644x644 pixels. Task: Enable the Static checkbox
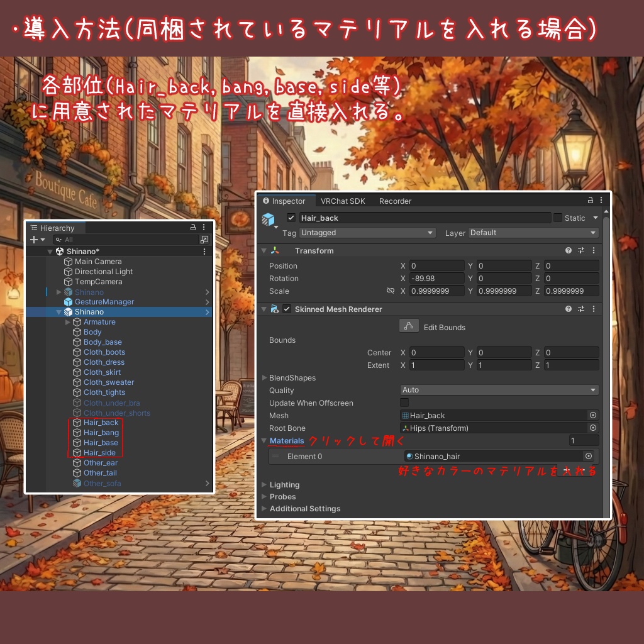557,218
